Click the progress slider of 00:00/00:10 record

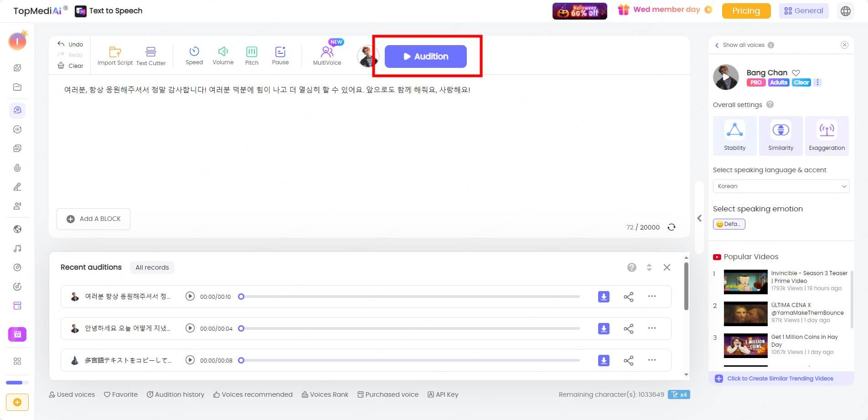coord(409,297)
